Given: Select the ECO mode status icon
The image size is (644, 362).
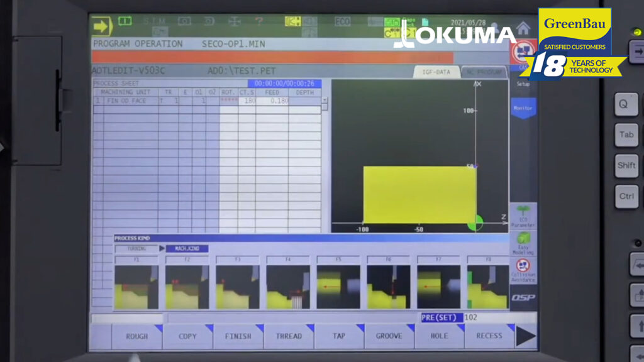Looking at the screenshot, I should (343, 21).
